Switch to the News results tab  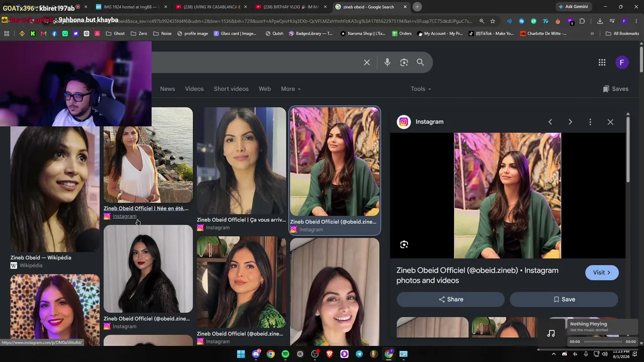[x=168, y=89]
